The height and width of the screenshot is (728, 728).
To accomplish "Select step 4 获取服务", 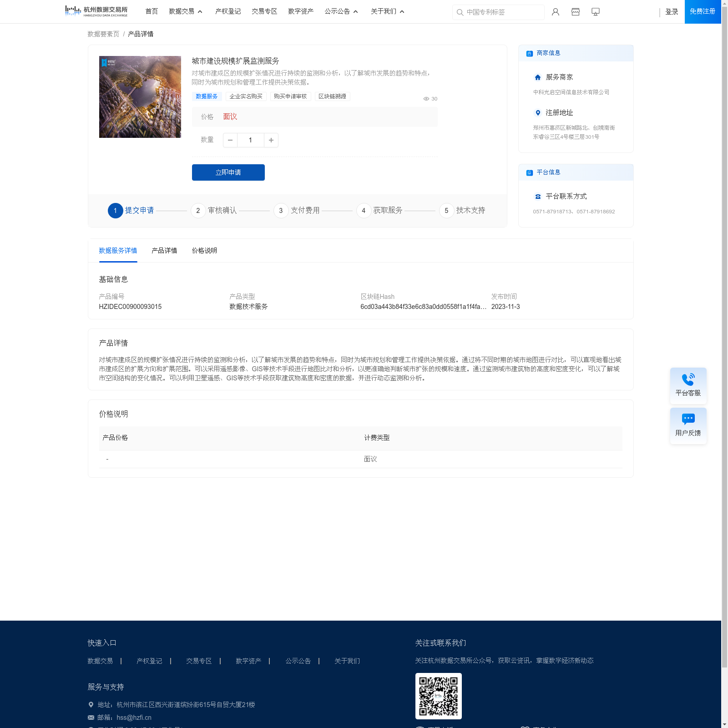I will [x=379, y=211].
